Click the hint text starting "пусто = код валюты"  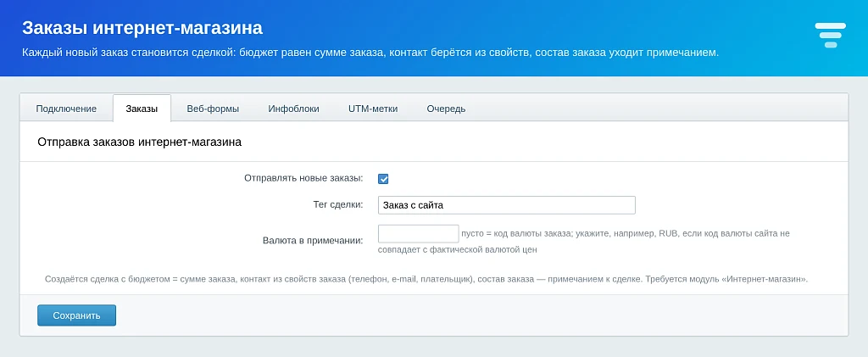click(x=584, y=242)
